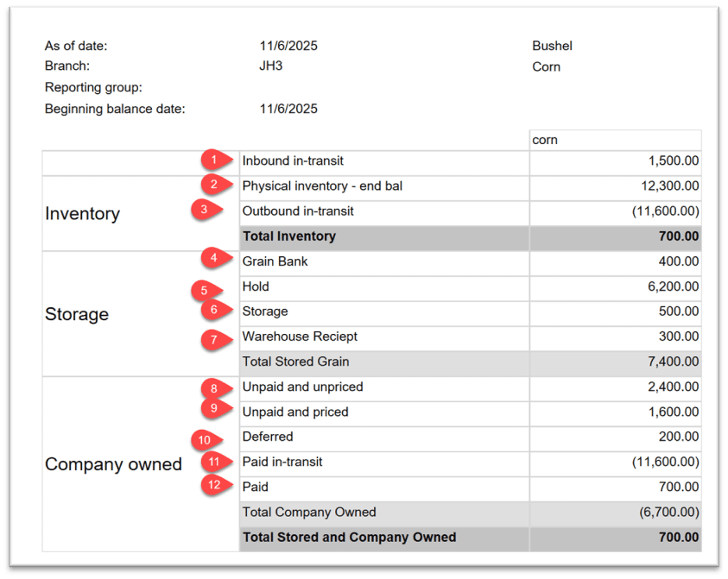Select the As of date value 11/6/2025

point(288,46)
